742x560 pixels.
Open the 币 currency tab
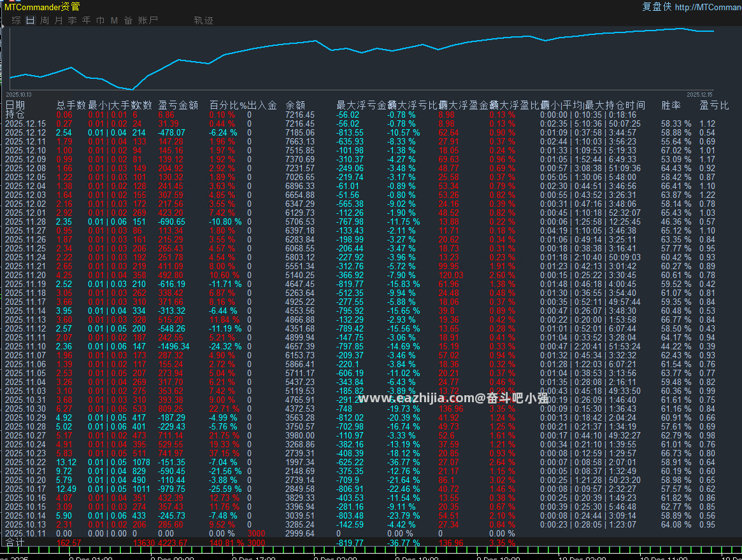101,20
